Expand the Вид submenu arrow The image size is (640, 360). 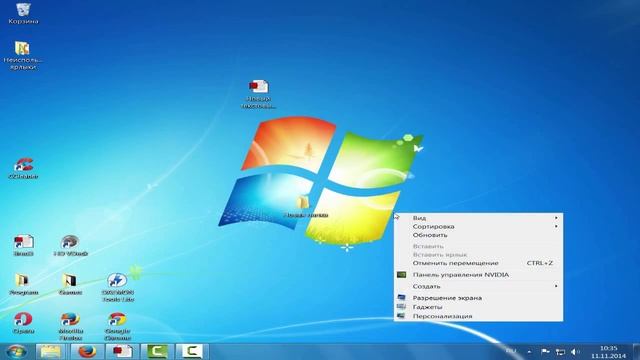tap(556, 218)
